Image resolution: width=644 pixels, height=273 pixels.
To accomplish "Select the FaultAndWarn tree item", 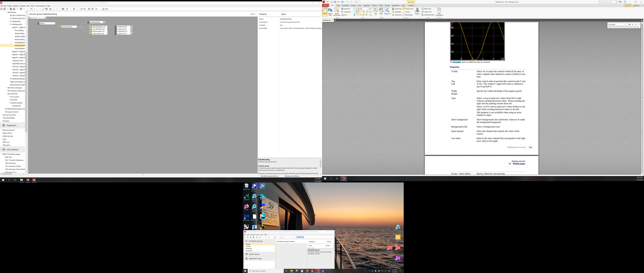I will [20, 49].
